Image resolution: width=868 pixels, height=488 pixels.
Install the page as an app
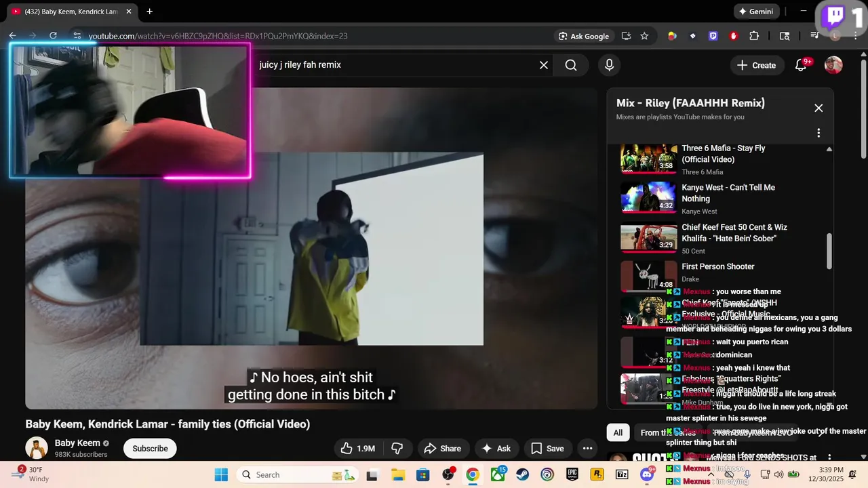click(626, 36)
